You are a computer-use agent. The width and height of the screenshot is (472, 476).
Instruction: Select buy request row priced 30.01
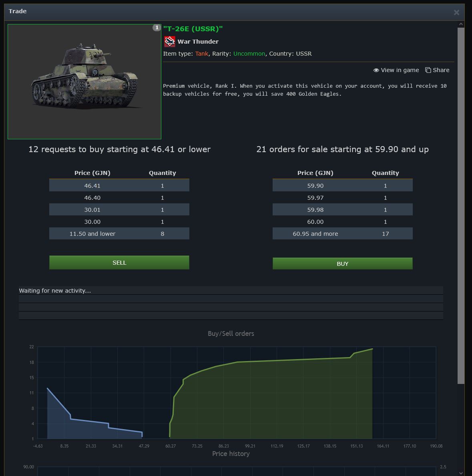click(119, 210)
